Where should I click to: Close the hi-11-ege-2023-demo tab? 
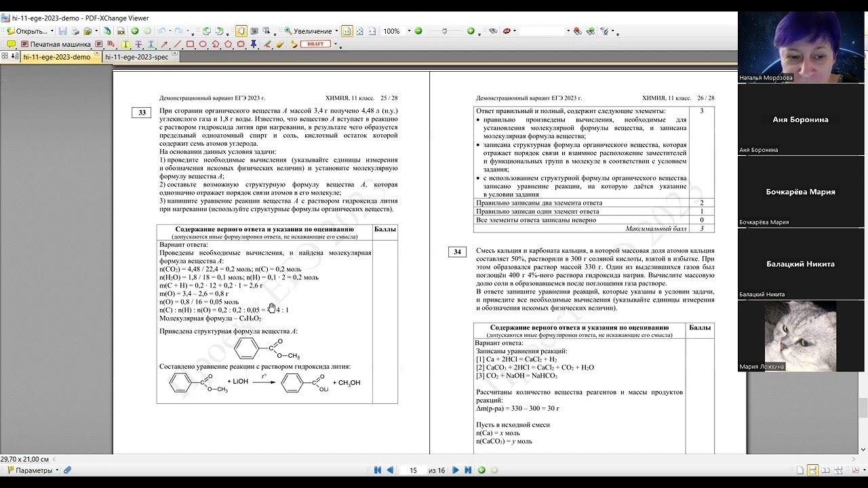tap(98, 54)
